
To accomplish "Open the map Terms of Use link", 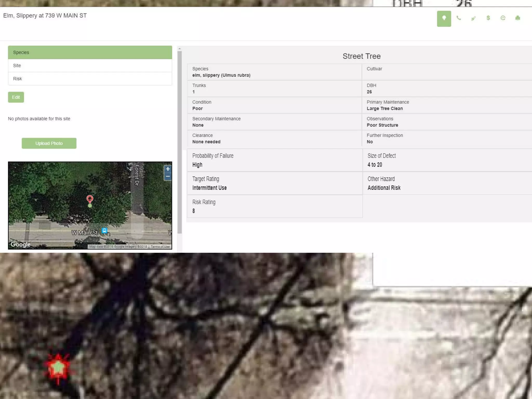I will pos(160,247).
